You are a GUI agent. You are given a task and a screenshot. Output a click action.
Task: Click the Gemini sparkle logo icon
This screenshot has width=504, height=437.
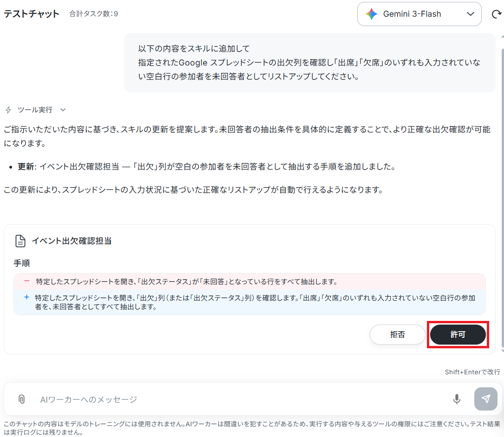[x=372, y=14]
